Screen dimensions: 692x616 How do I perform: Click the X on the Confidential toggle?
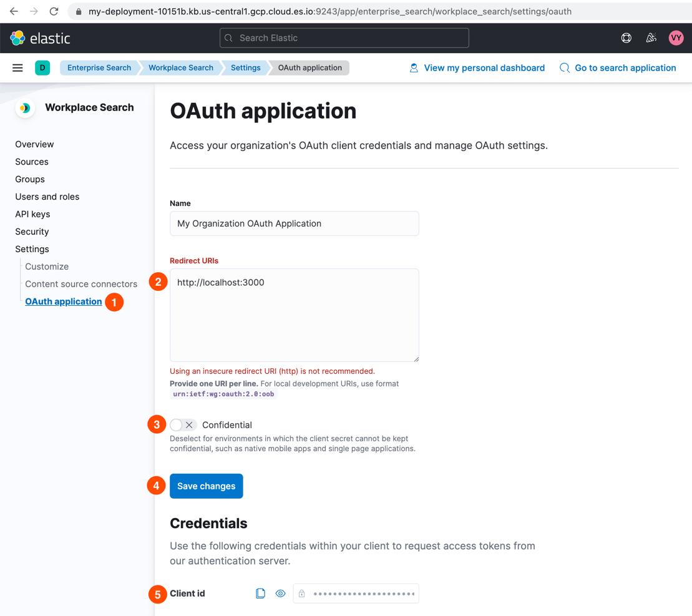(190, 424)
